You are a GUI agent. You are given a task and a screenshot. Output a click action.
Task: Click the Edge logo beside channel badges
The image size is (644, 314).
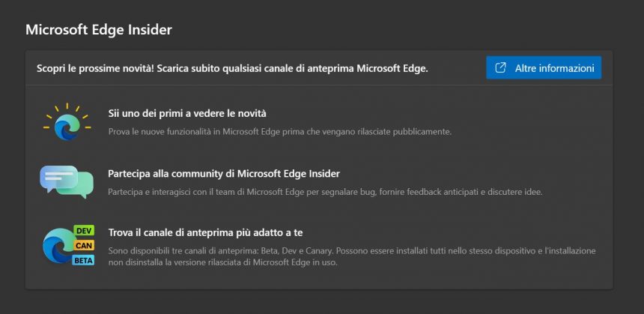point(59,245)
